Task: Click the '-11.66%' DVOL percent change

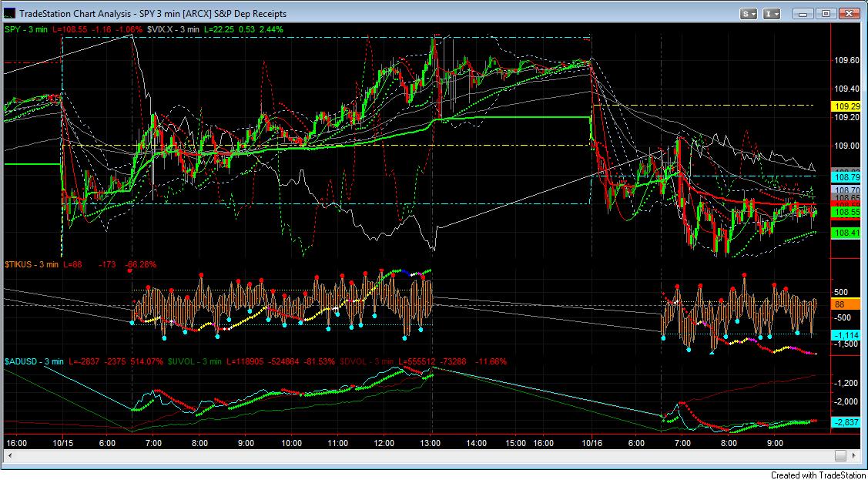Action: [x=491, y=361]
